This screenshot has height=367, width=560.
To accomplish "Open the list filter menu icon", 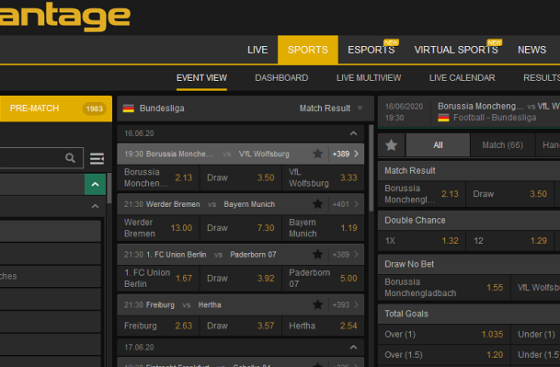I will click(x=97, y=158).
